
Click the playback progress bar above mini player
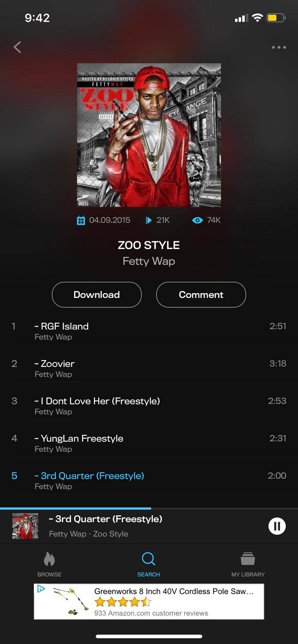point(149,509)
